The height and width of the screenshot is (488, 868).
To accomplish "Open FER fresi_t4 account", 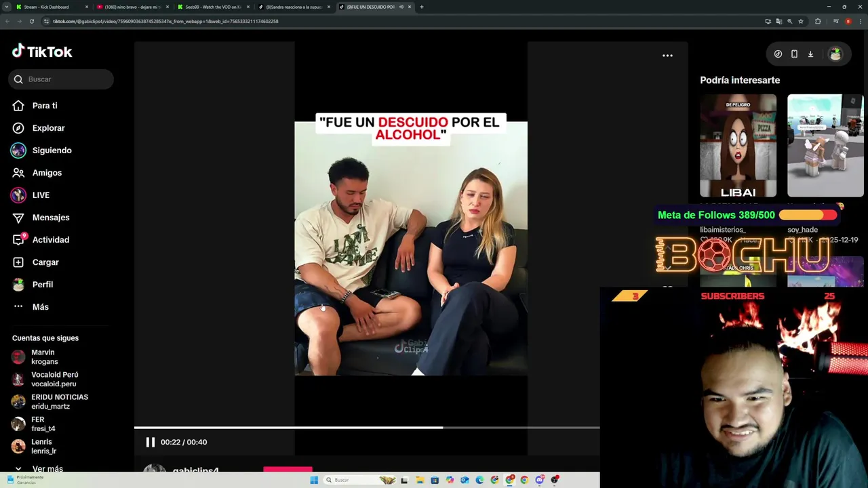I will click(x=43, y=424).
